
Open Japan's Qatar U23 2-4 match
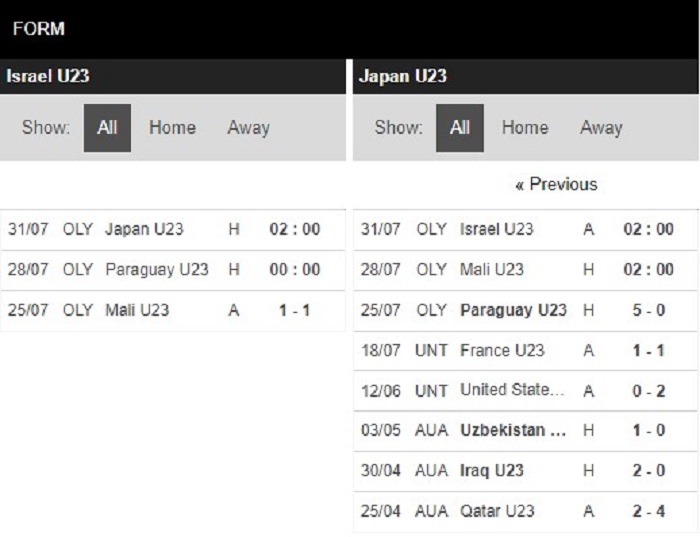525,512
